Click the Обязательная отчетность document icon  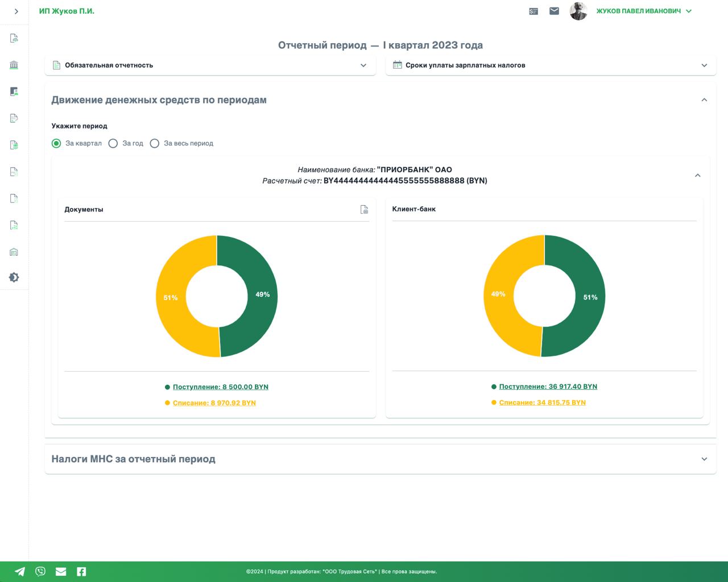pos(56,65)
